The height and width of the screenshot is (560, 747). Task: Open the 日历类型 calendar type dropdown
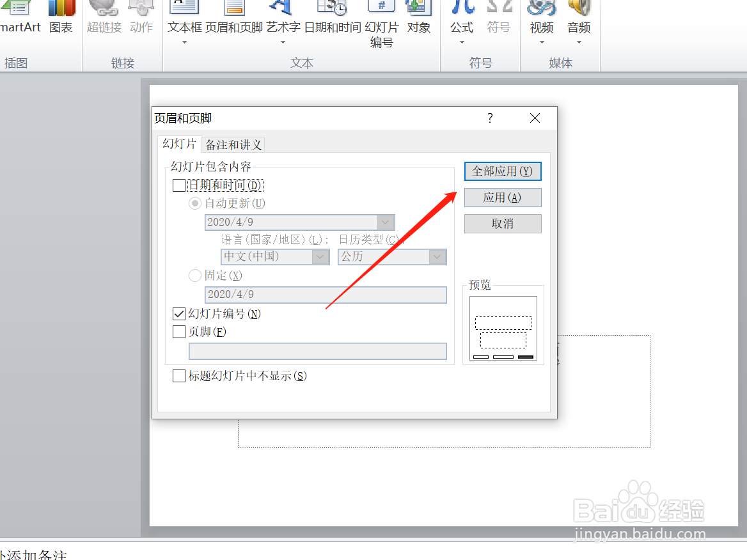(437, 256)
